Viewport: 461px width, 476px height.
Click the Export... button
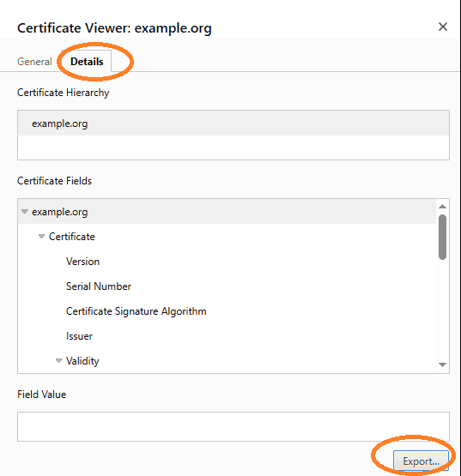coord(421,461)
